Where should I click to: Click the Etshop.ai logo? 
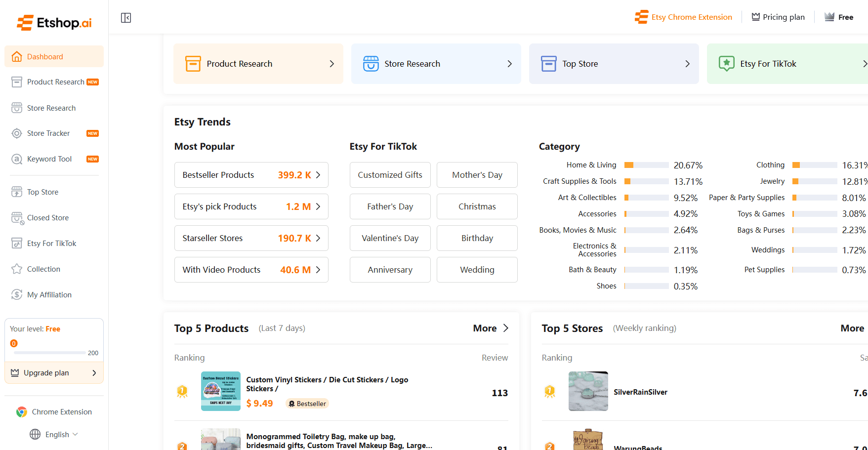pos(53,22)
